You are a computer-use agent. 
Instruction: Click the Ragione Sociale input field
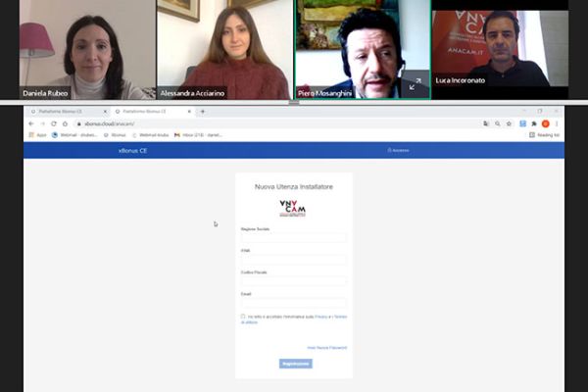[x=294, y=238]
